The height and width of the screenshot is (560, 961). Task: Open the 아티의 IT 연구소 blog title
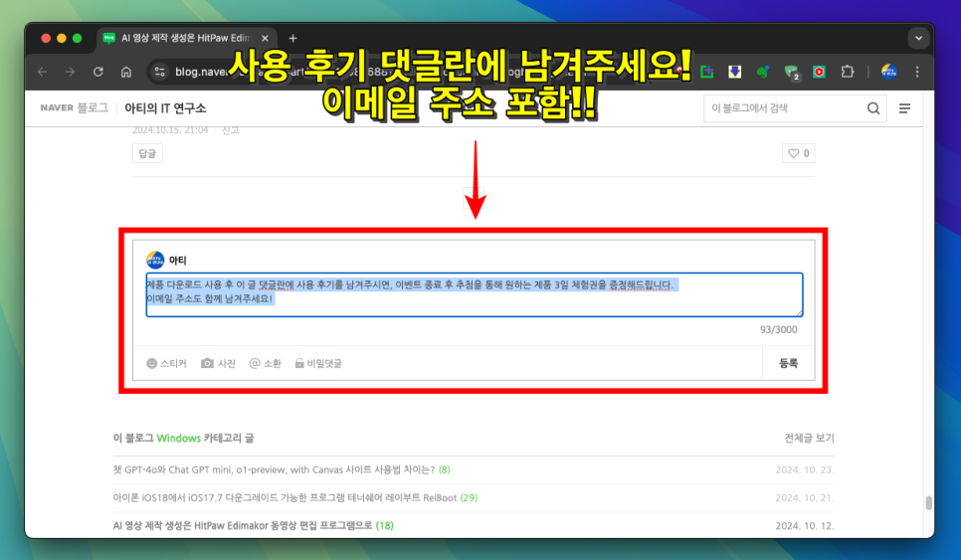click(x=165, y=107)
